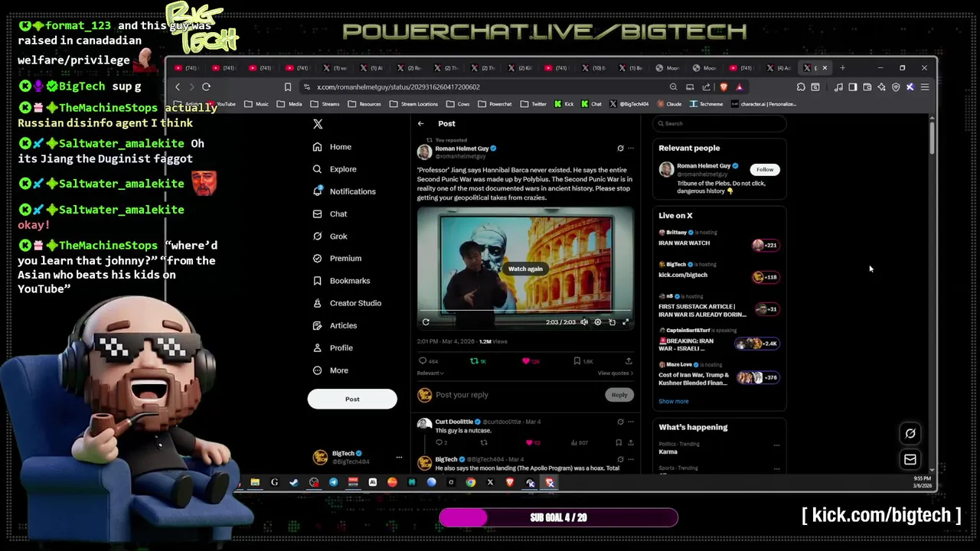
Task: Go back using the Post arrow
Action: pyautogui.click(x=420, y=123)
